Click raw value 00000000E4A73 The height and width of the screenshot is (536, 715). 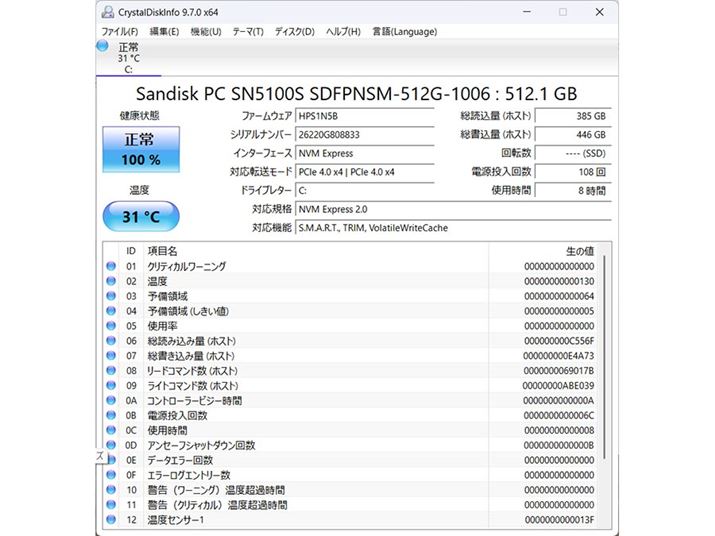[559, 356]
